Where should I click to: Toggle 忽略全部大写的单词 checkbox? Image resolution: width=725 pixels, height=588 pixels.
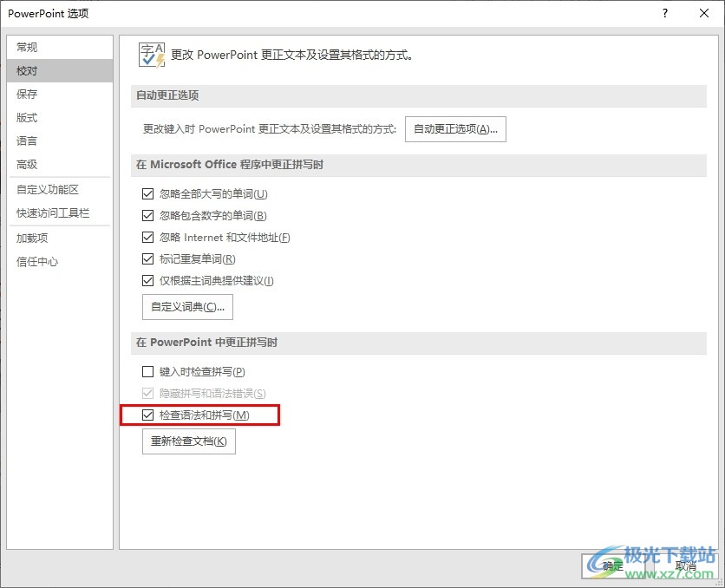click(x=148, y=193)
